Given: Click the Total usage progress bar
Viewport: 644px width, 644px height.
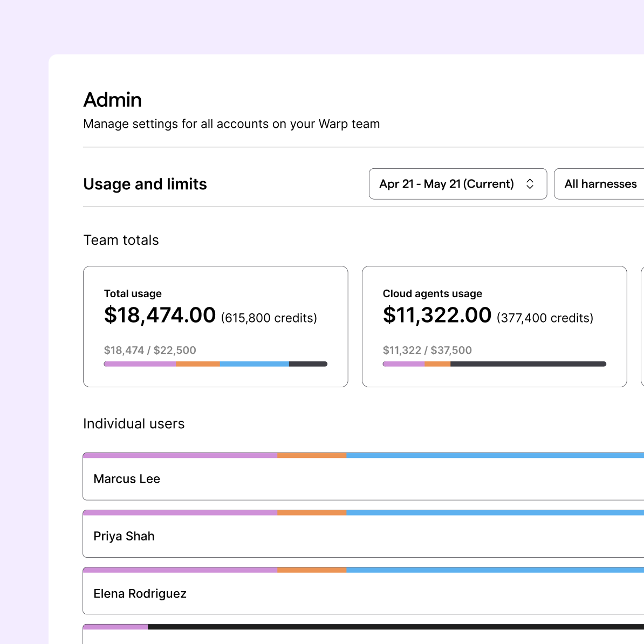Looking at the screenshot, I should click(x=216, y=364).
